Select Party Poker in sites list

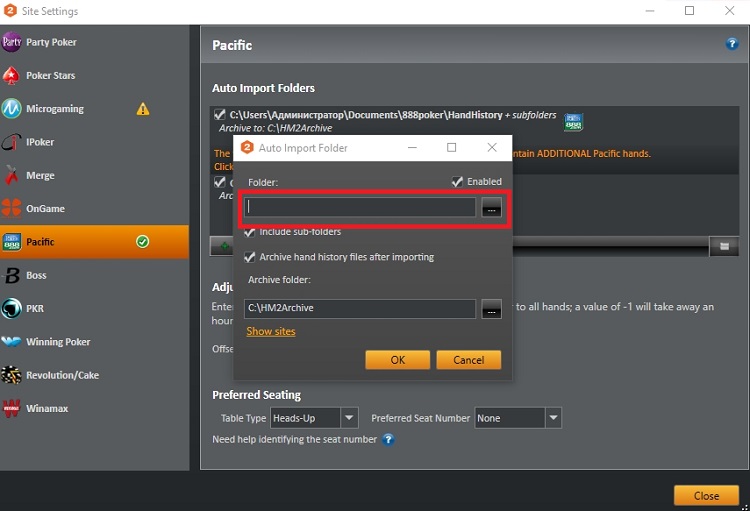click(x=94, y=42)
